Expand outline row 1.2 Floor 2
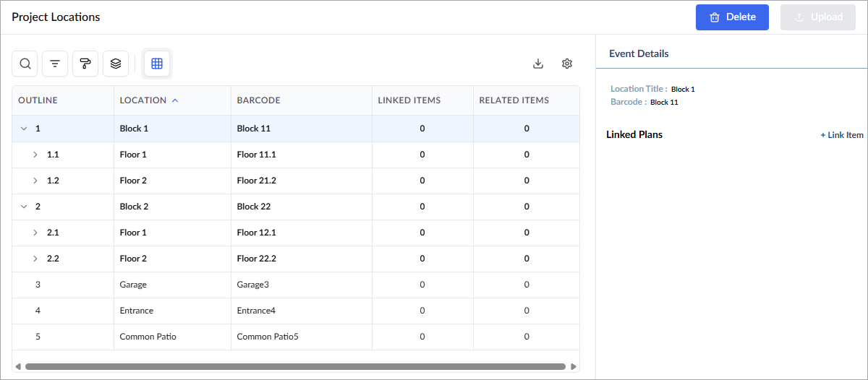Image resolution: width=868 pixels, height=380 pixels. pyautogui.click(x=35, y=181)
